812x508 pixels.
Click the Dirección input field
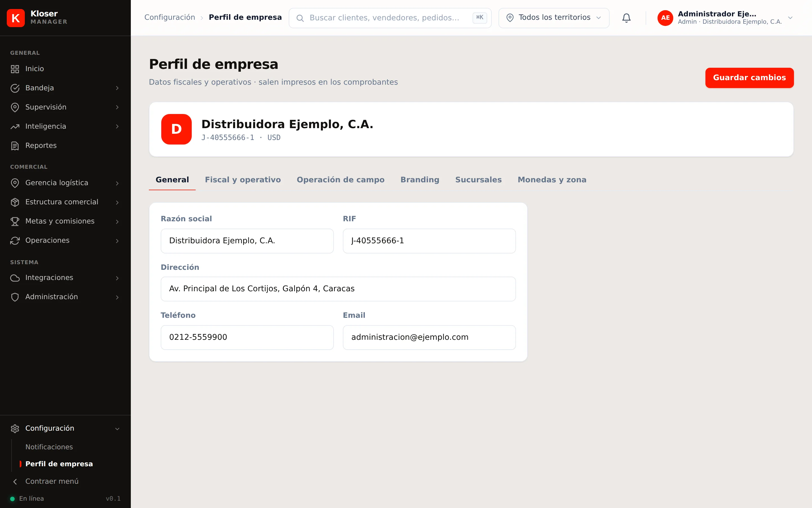tap(338, 289)
